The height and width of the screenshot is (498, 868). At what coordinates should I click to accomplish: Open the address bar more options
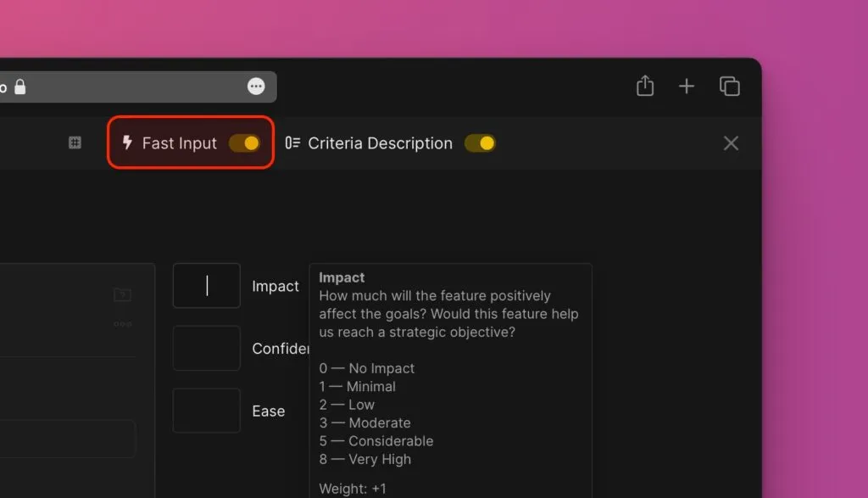click(256, 87)
